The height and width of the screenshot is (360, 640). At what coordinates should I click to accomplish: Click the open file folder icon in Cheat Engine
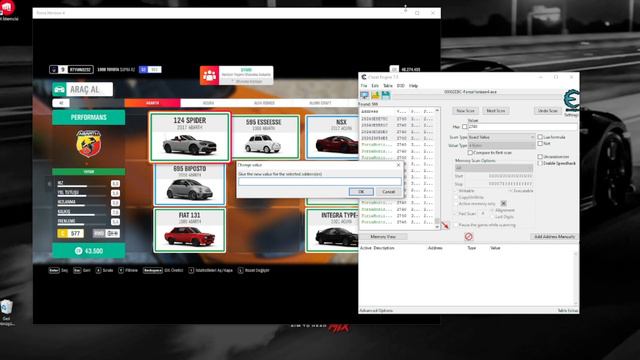(375, 95)
